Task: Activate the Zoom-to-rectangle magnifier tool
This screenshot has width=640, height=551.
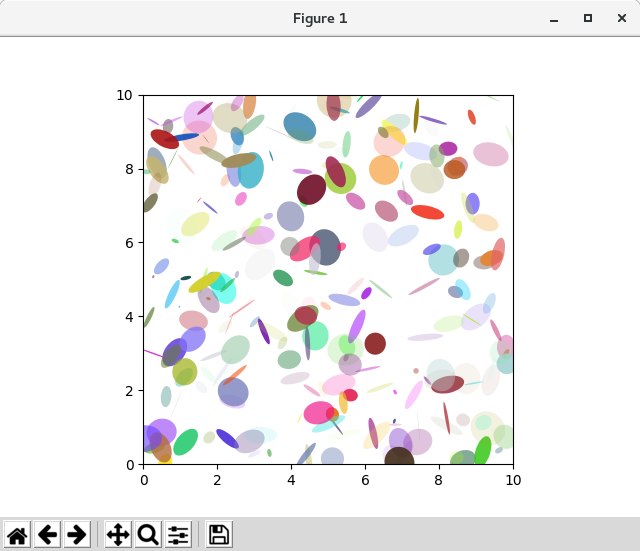Action: (x=148, y=535)
